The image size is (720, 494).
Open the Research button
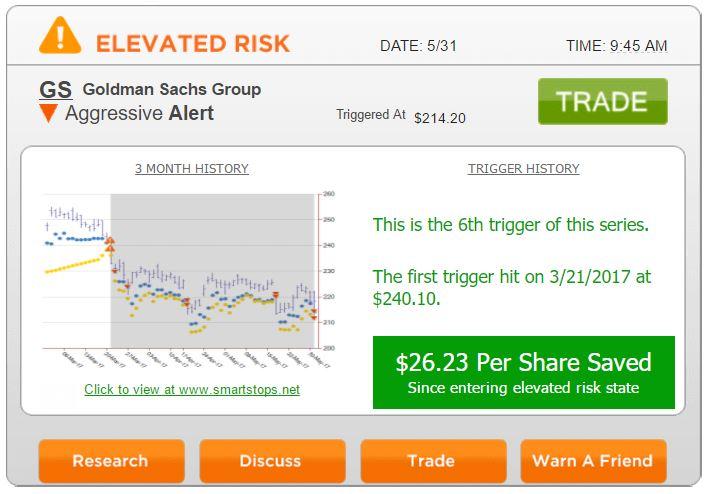111,461
